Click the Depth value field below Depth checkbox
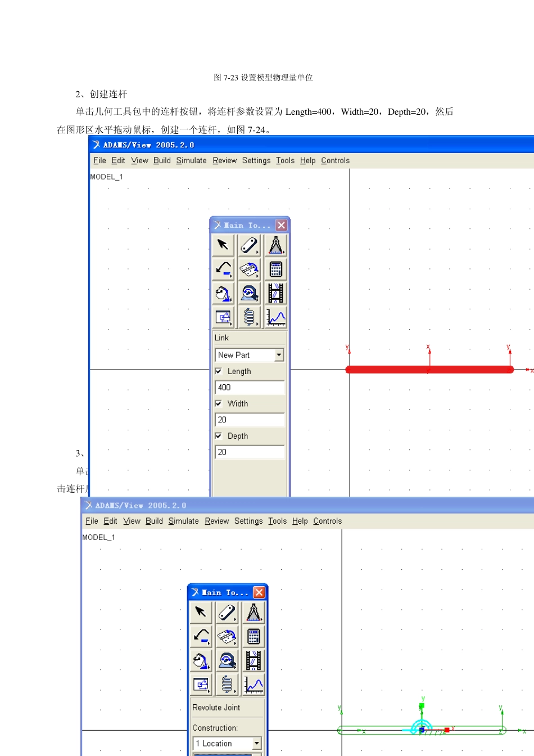534x756 pixels. (x=250, y=452)
